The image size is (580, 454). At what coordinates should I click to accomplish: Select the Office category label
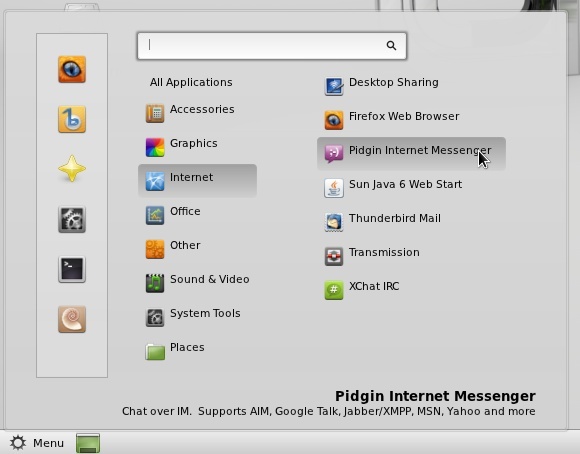185,211
